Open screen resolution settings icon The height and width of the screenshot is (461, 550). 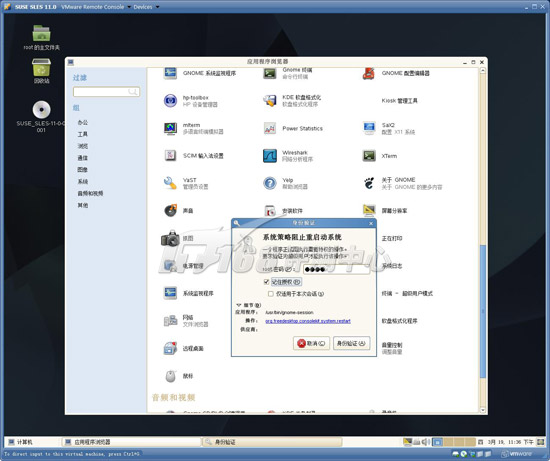[369, 211]
